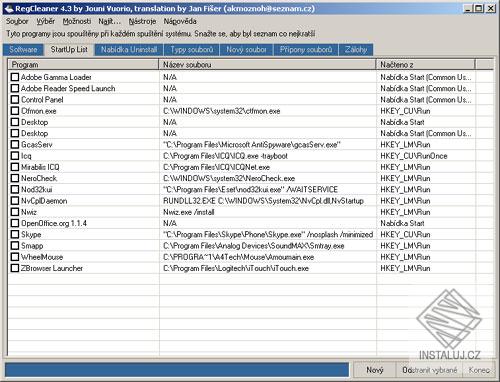Select the gcasServ.exe path cell
The height and width of the screenshot is (382, 500).
[x=252, y=145]
